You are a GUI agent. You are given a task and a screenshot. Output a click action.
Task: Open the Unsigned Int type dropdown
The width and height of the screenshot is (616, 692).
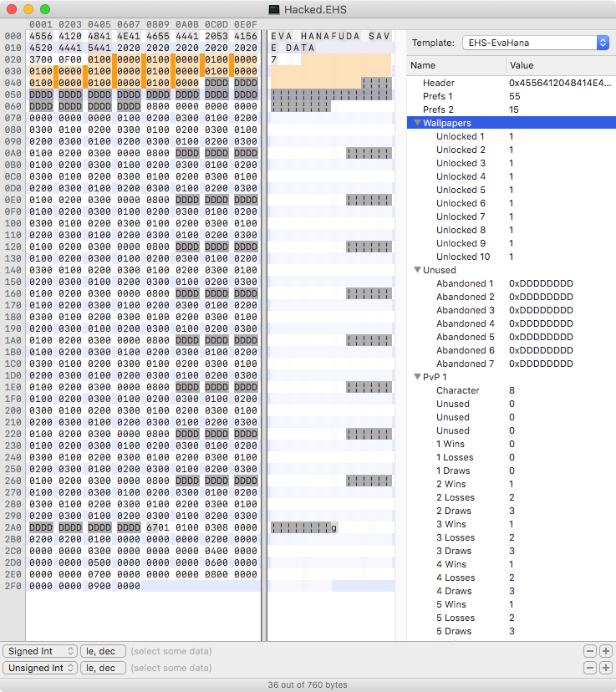pyautogui.click(x=40, y=668)
